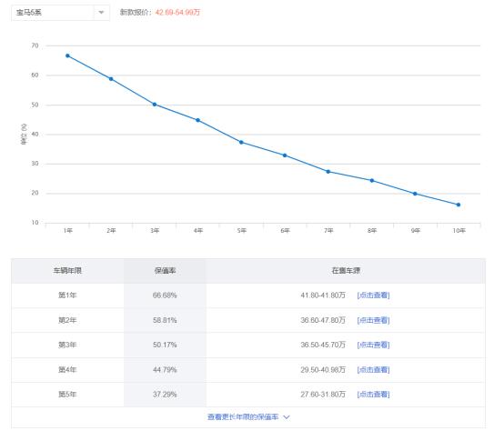
Task: Click 点击查看 link for 第2年 row
Action: point(373,320)
